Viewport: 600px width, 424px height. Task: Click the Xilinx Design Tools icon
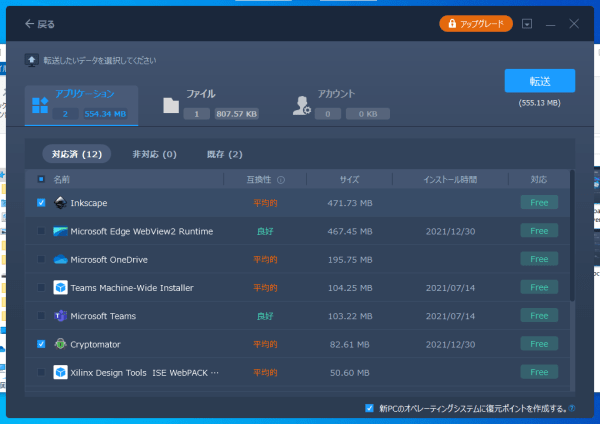point(60,372)
